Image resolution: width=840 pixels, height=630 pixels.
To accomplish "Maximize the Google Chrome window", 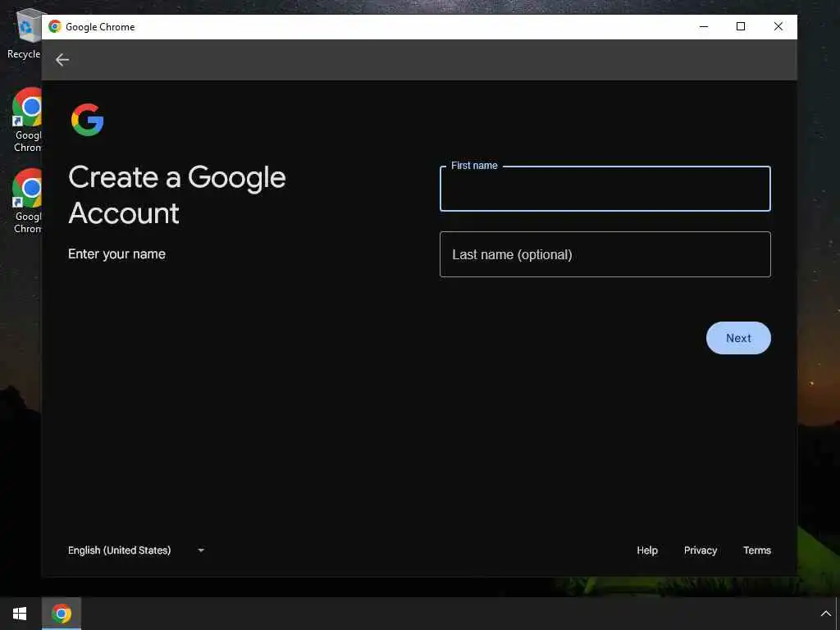I will (741, 26).
